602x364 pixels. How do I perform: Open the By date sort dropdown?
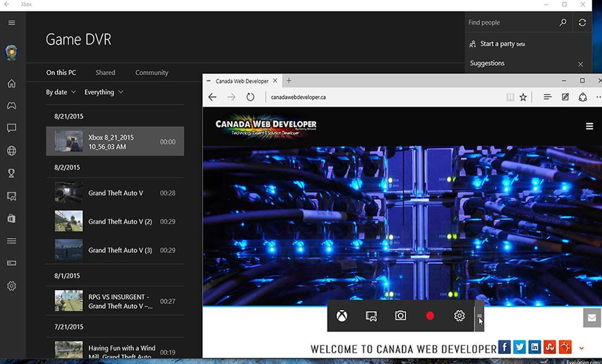click(x=61, y=92)
